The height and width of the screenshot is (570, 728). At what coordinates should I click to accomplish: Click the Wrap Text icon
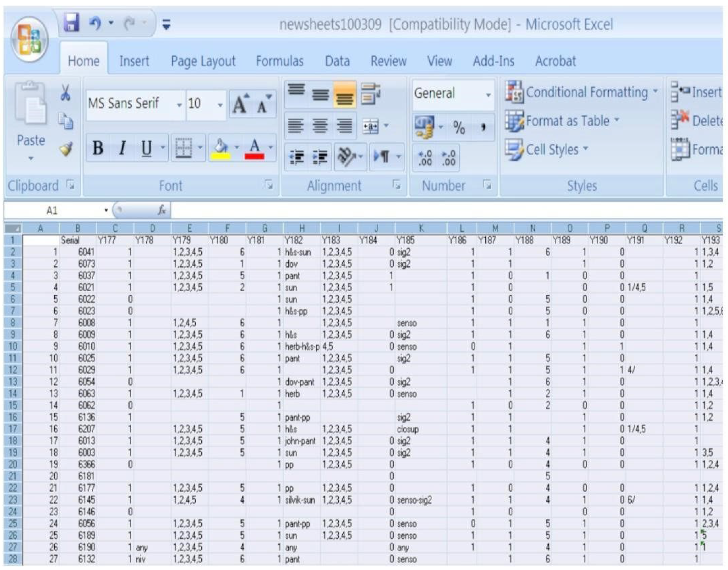point(370,94)
